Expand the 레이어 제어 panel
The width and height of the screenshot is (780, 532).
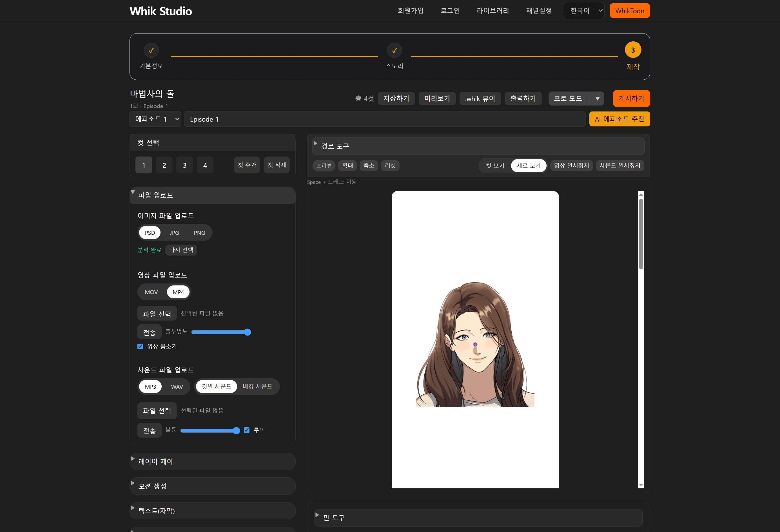[x=212, y=461]
